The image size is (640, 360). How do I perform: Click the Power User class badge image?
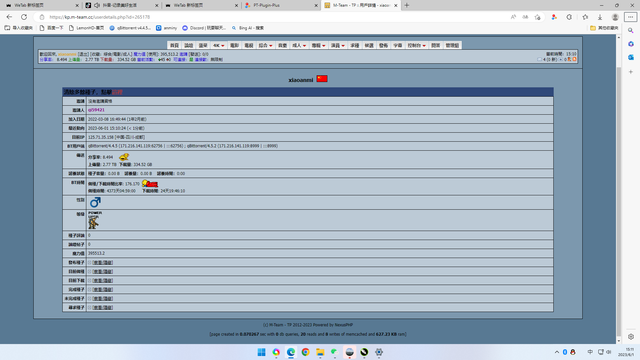click(94, 220)
